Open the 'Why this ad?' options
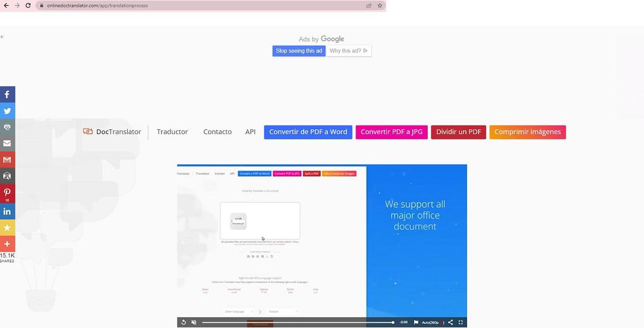 click(x=348, y=50)
